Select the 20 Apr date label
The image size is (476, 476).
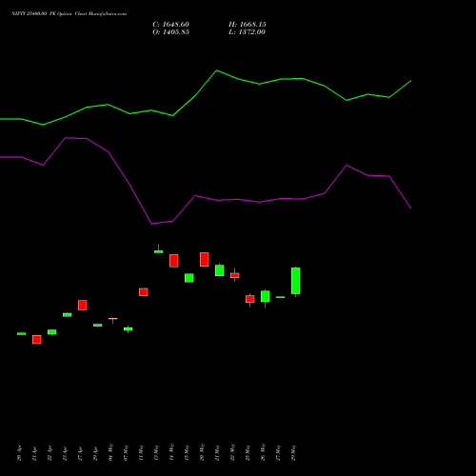(19, 453)
